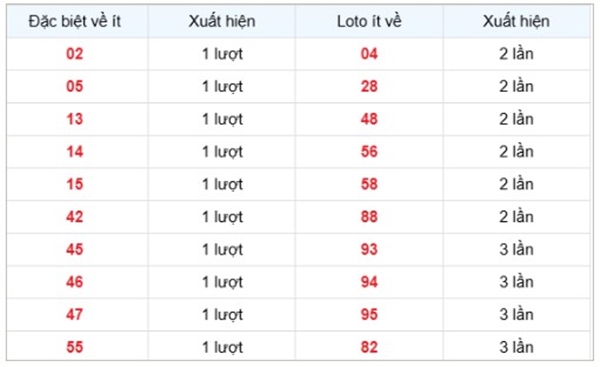
Task: Click loto number 93
Action: [x=369, y=250]
